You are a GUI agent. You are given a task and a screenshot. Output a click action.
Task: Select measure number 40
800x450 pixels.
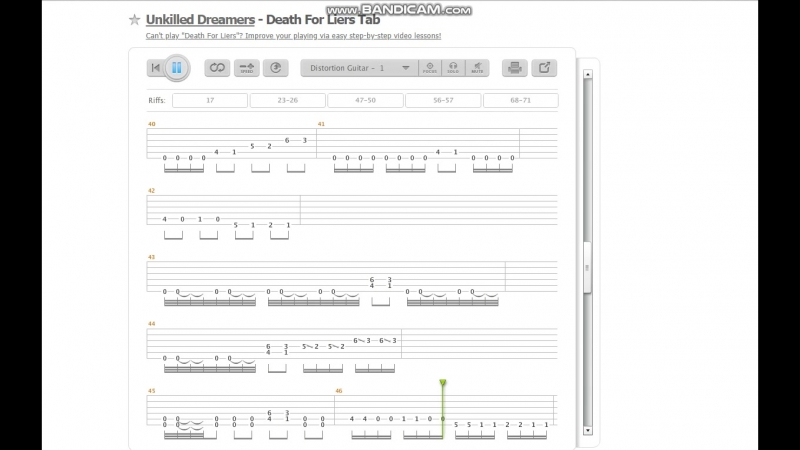point(152,124)
